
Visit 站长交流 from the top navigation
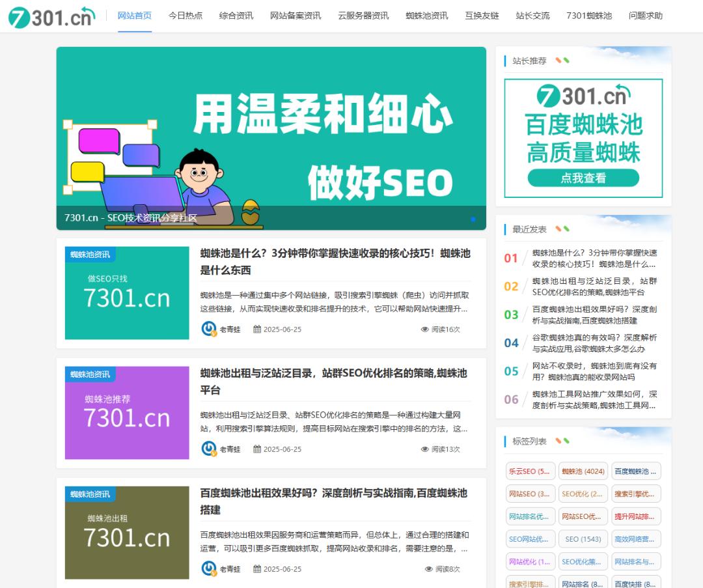(532, 16)
